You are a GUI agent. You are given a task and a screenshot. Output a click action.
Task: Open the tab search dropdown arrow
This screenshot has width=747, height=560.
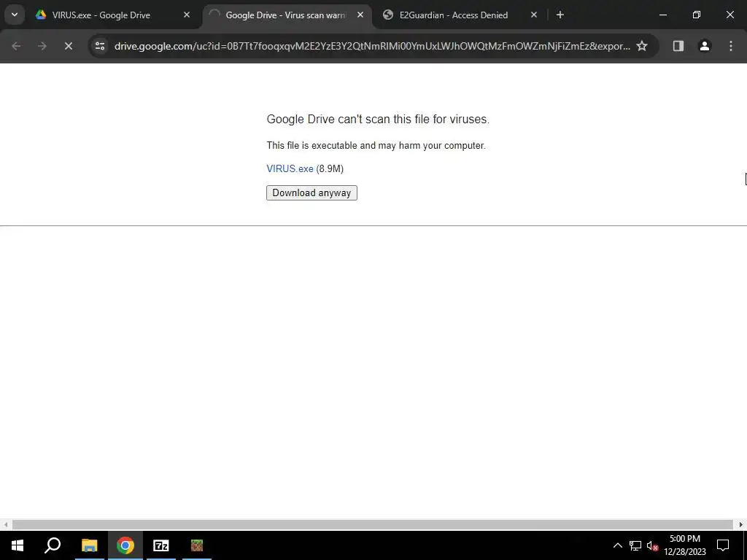click(x=15, y=15)
